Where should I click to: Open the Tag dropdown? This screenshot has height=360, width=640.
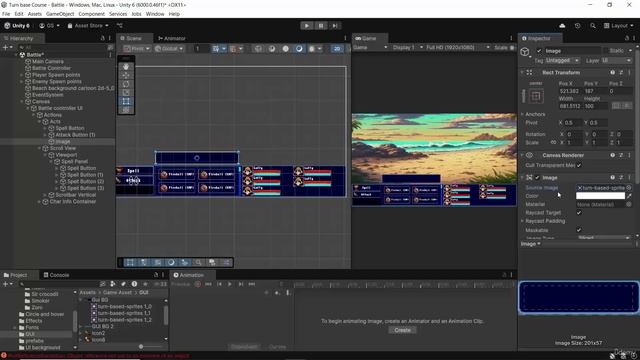click(x=562, y=60)
